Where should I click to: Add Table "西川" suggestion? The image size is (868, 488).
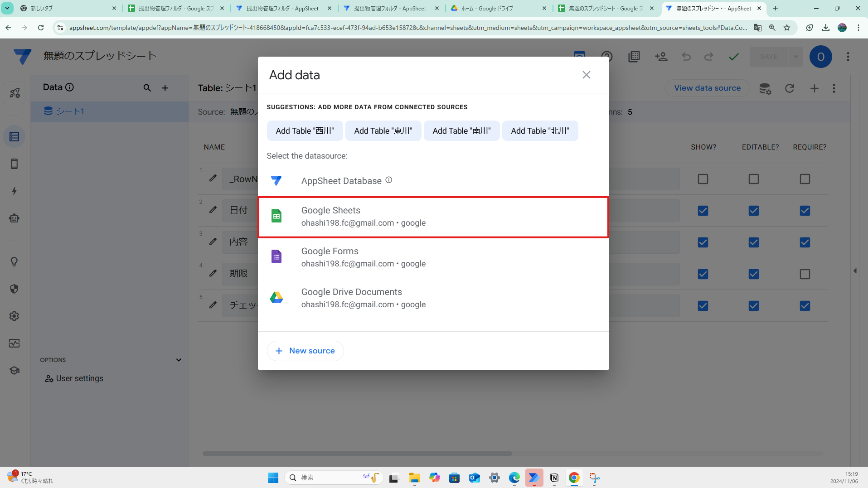(305, 131)
